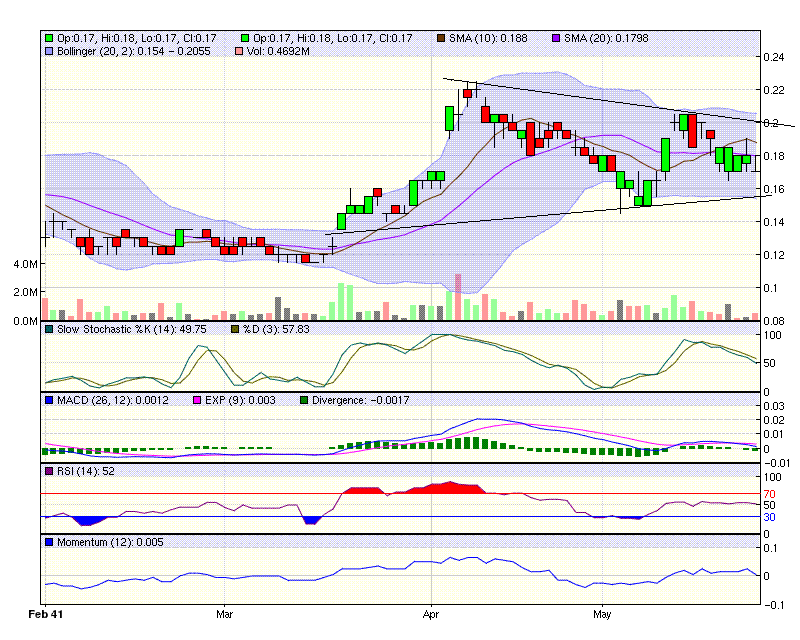800x640 pixels.
Task: Click the RSI (14) legend swatch
Action: (x=48, y=471)
